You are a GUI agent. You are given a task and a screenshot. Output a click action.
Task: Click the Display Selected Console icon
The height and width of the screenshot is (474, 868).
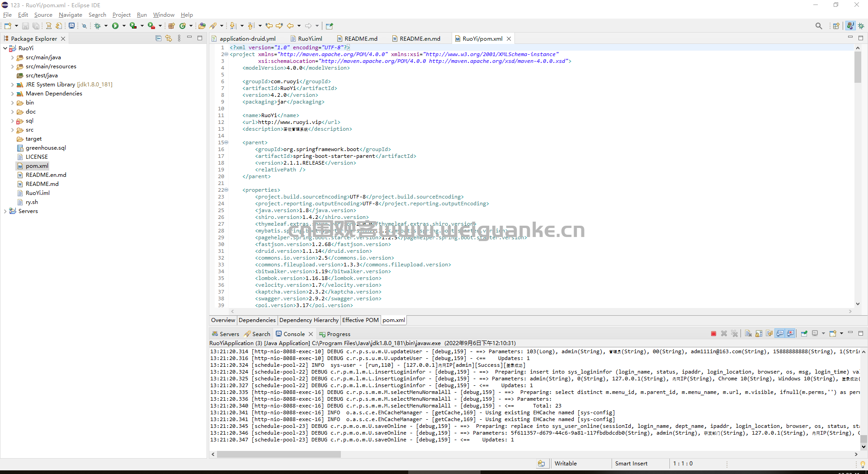(x=815, y=334)
